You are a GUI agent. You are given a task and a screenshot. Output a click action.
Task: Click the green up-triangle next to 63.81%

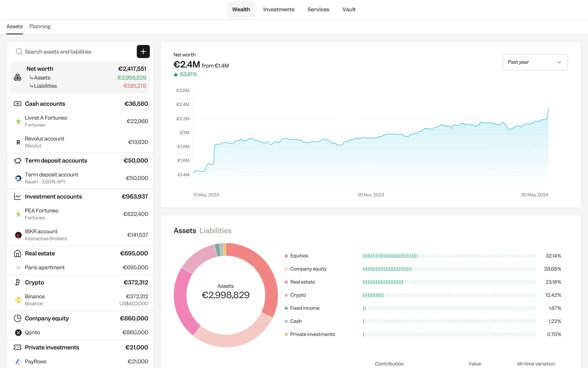[x=176, y=74]
